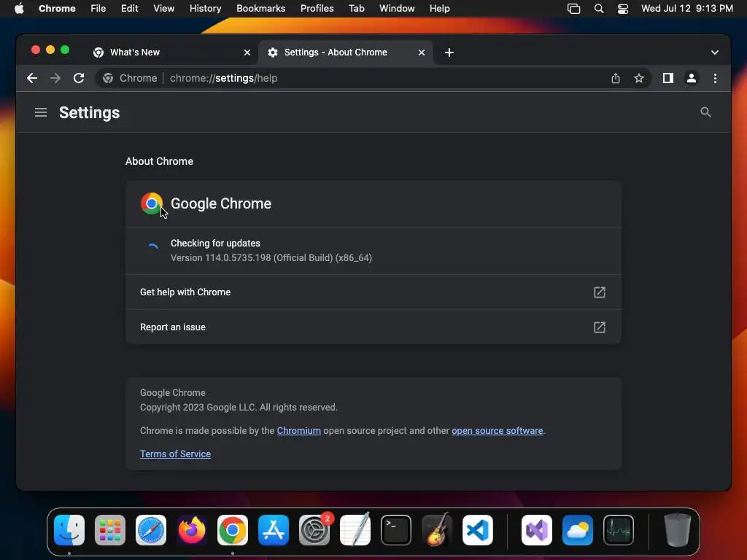This screenshot has height=560, width=747.
Task: Open the Tab menu in menu bar
Action: click(x=356, y=9)
